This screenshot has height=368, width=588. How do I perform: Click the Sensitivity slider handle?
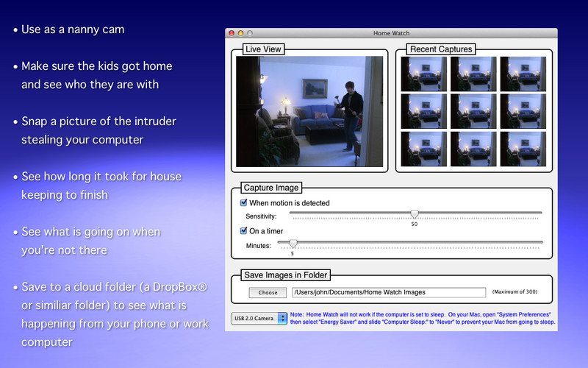(414, 214)
